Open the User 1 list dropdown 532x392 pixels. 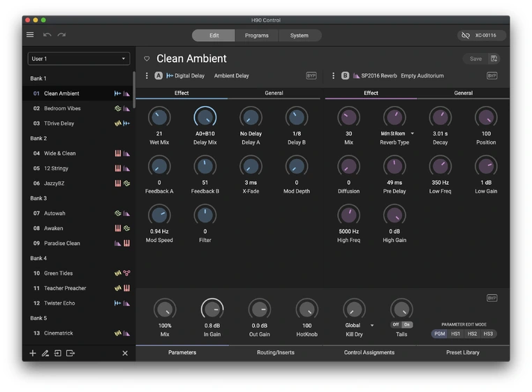tap(78, 59)
